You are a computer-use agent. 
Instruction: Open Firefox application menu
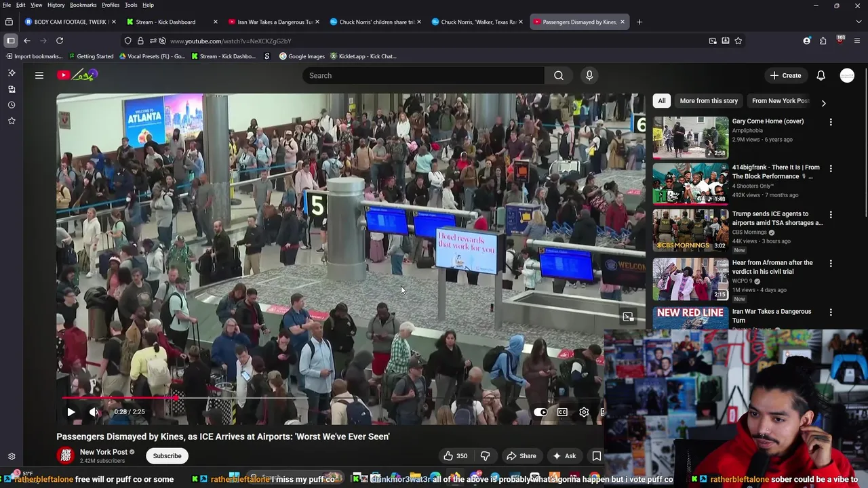tap(856, 41)
